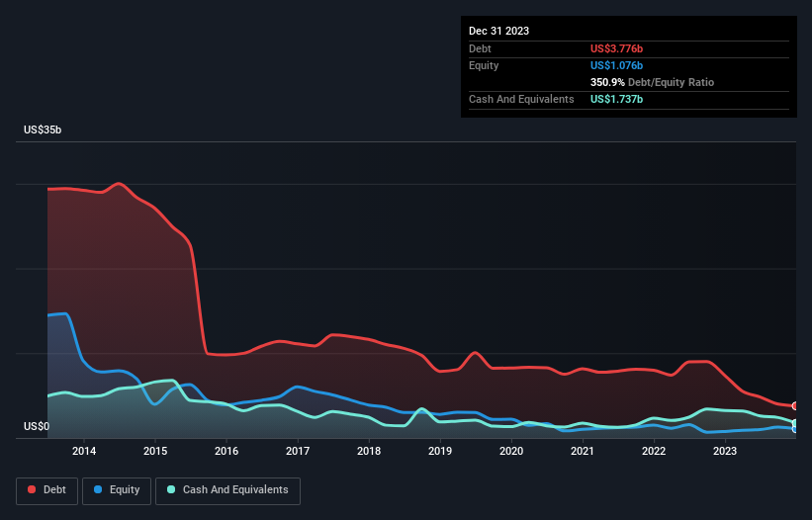Screen dimensions: 812x520
Task: Click the US$35b axis label
Action: pyautogui.click(x=43, y=130)
